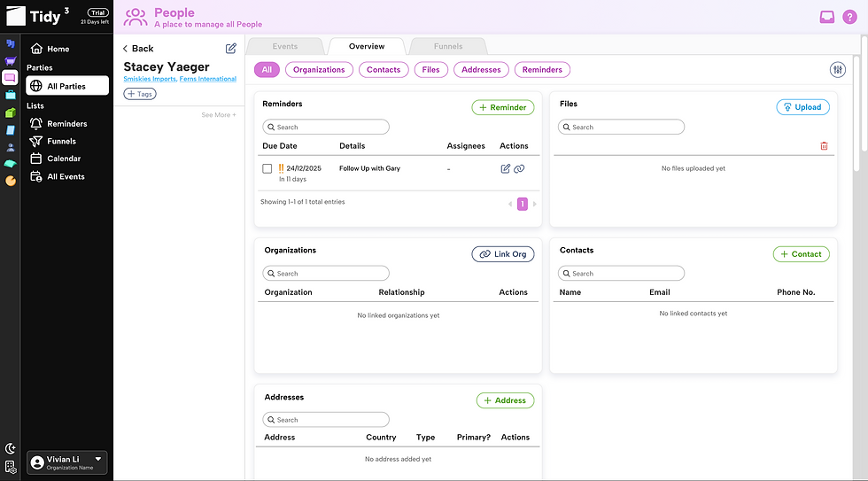868x481 pixels.
Task: Expand See More in profile panel
Action: [219, 115]
